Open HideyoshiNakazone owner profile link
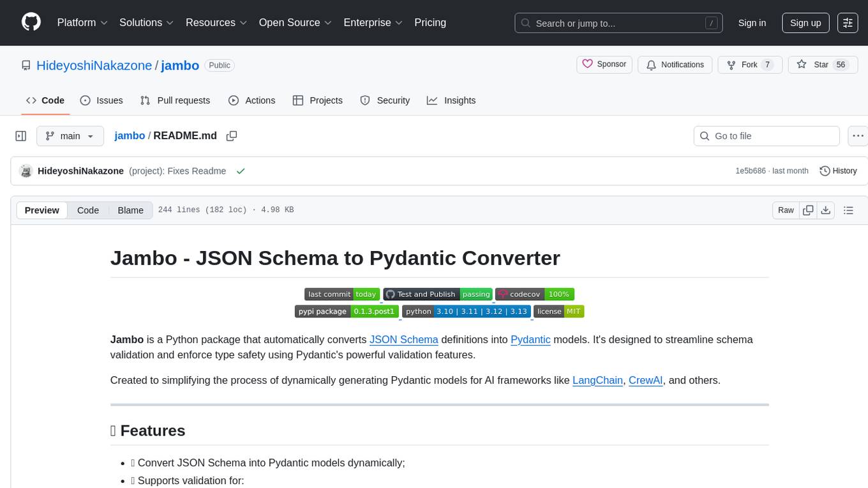Image resolution: width=868 pixels, height=488 pixels. [x=94, y=65]
